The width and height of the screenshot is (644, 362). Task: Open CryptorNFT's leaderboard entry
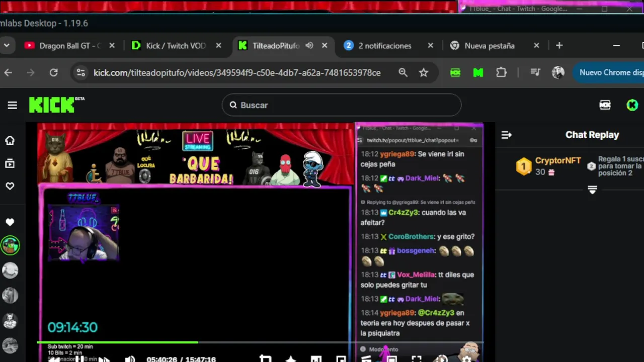click(548, 166)
